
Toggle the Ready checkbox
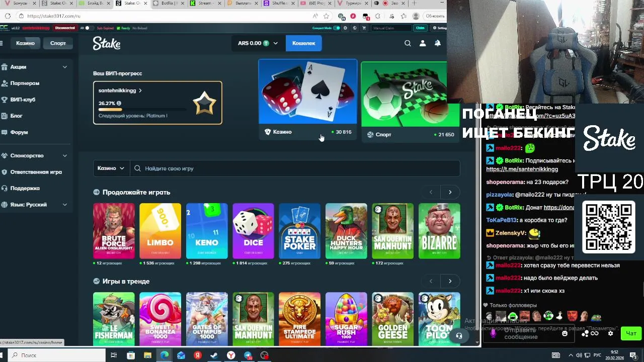coord(120,28)
